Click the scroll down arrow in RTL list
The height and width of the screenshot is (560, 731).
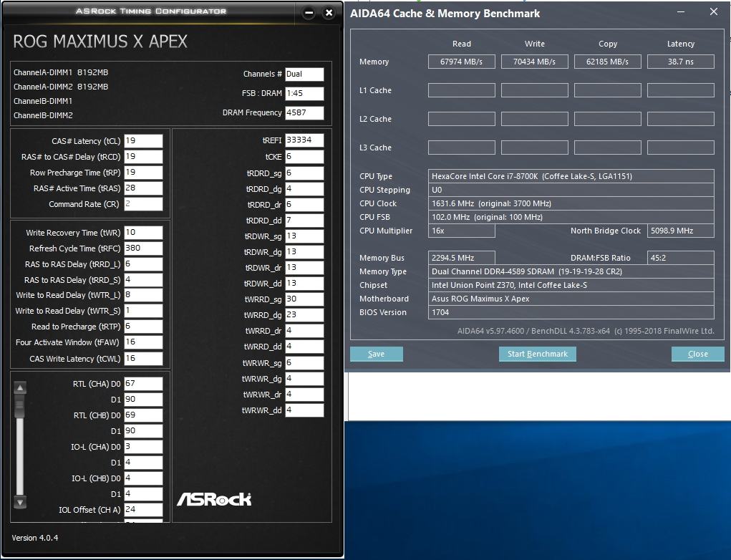click(20, 502)
